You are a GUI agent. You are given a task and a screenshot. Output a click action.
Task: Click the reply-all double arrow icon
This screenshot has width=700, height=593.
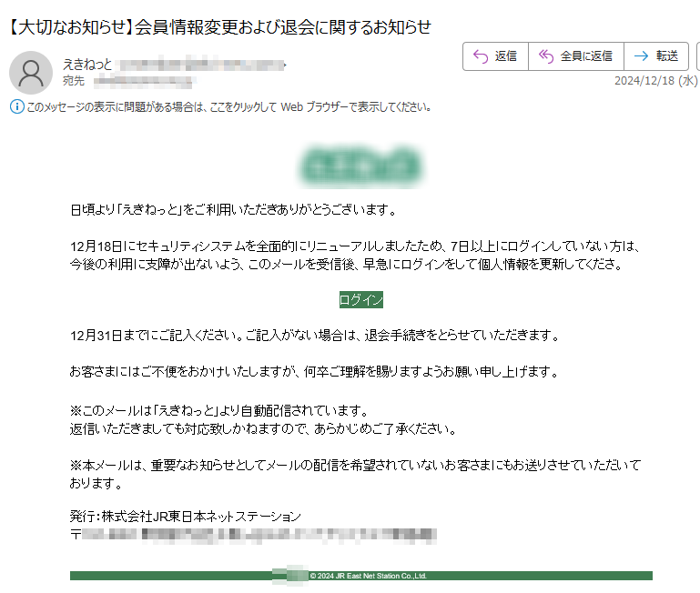click(x=546, y=56)
